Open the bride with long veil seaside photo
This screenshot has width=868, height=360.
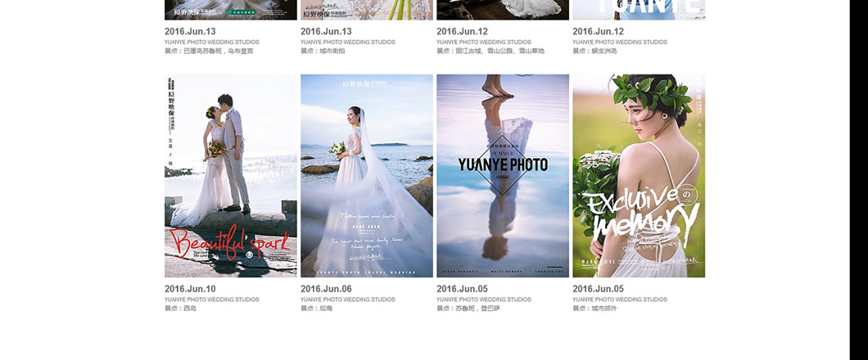[366, 176]
